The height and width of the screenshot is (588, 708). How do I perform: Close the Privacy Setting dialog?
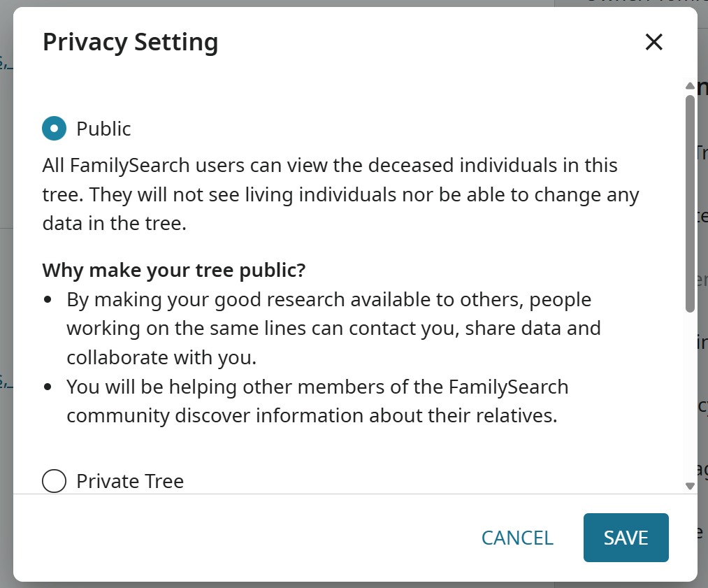coord(653,42)
